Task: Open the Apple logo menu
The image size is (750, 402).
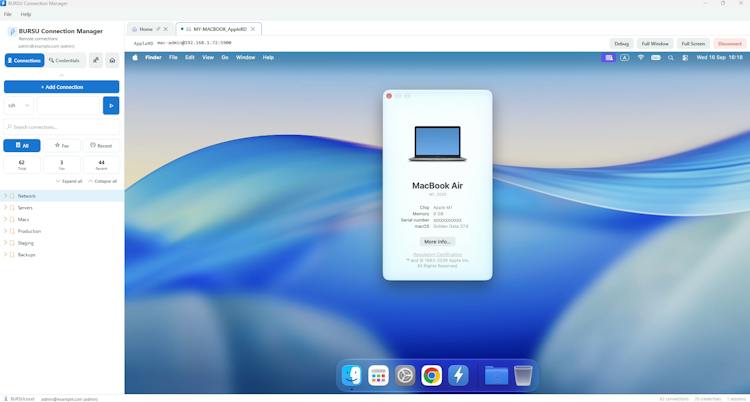Action: [135, 57]
